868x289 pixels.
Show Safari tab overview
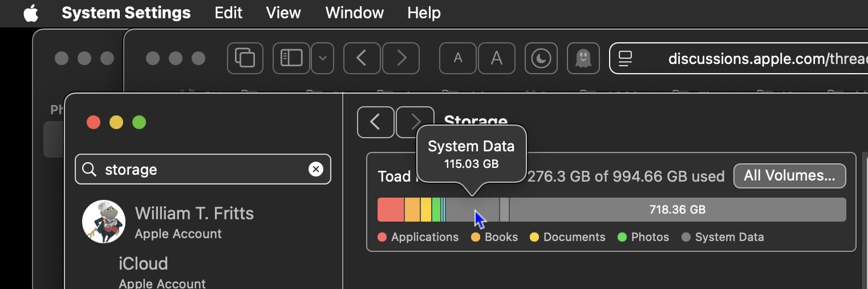pos(245,58)
